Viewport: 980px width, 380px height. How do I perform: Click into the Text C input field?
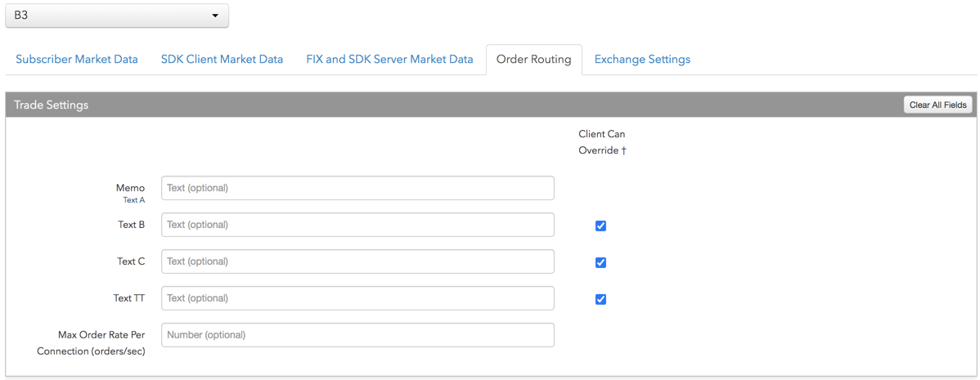[357, 262]
